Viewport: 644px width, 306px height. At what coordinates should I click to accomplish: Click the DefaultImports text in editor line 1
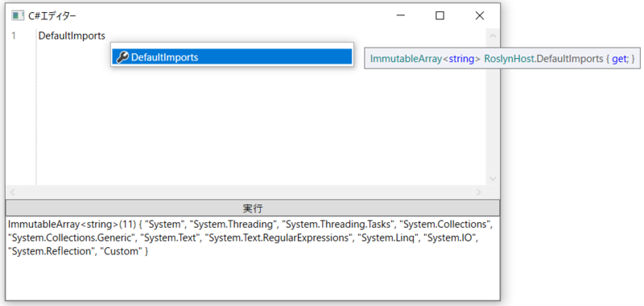point(72,35)
